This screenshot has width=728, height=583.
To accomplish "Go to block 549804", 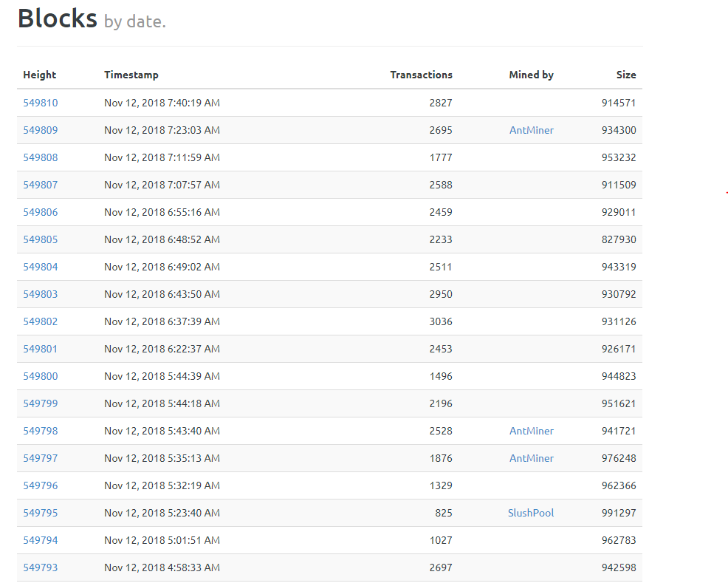I will [40, 267].
